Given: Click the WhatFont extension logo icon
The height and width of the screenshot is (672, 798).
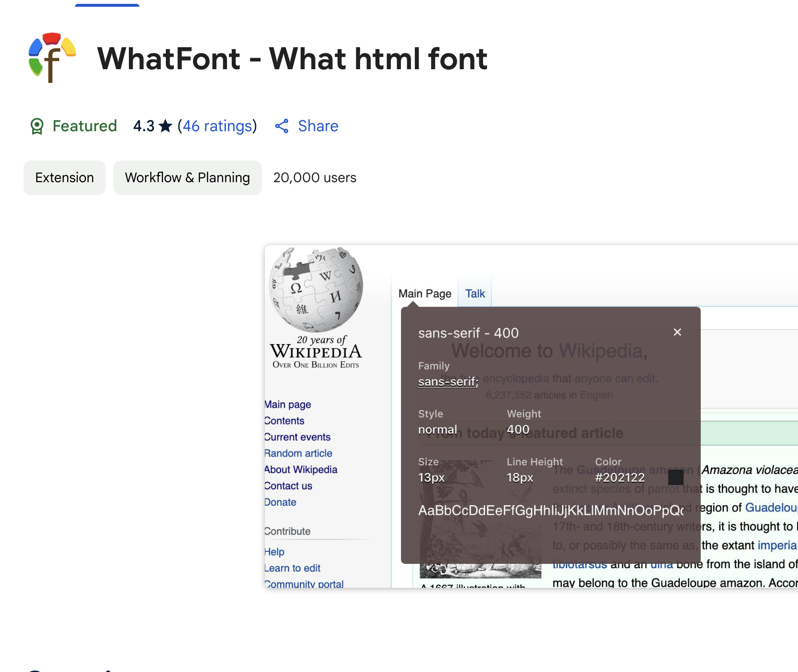Looking at the screenshot, I should coord(52,58).
